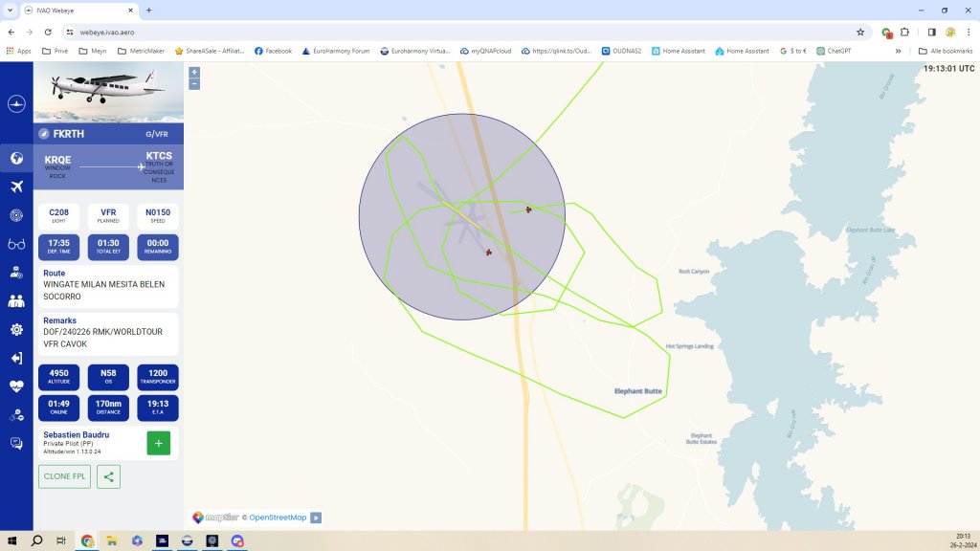The image size is (980, 551).
Task: Zoom in the map with plus
Action: [x=194, y=72]
